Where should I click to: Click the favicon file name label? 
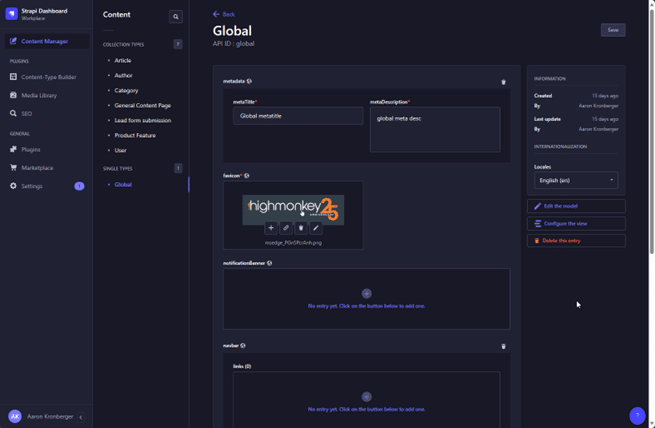coord(293,243)
